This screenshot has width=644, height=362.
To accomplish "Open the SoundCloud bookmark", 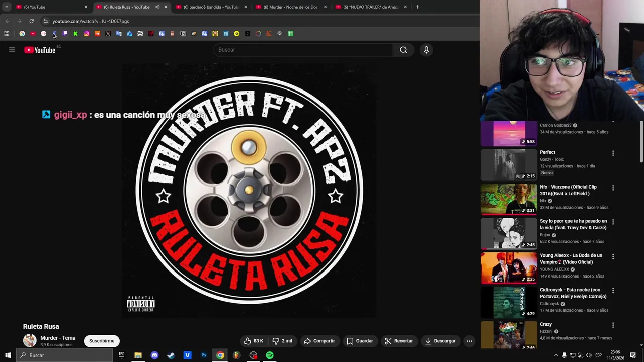I will tap(97, 34).
